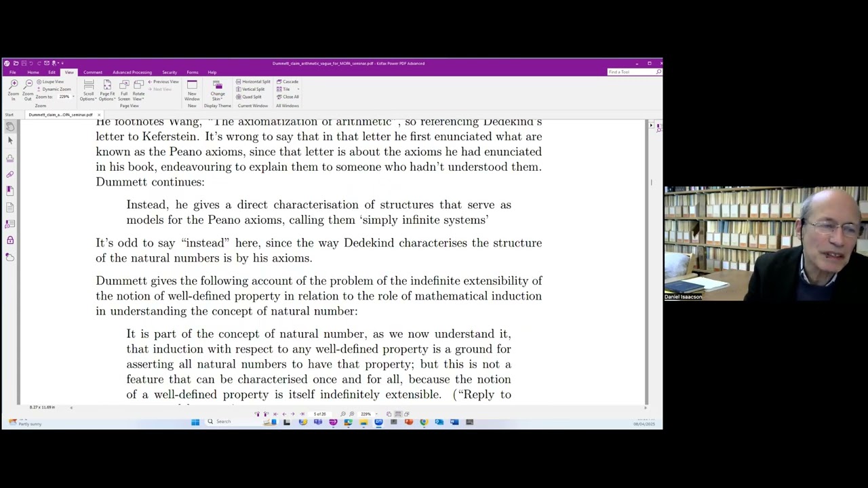Open the File menu

click(12, 73)
